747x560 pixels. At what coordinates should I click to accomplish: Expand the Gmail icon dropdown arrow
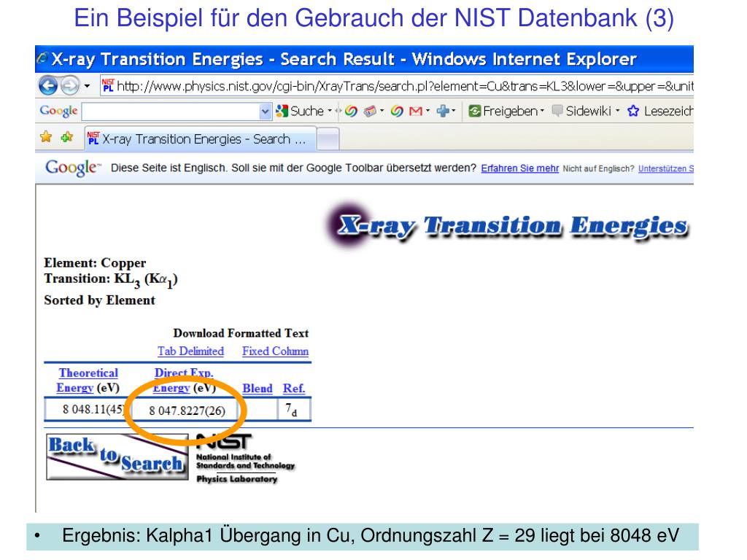pyautogui.click(x=427, y=111)
